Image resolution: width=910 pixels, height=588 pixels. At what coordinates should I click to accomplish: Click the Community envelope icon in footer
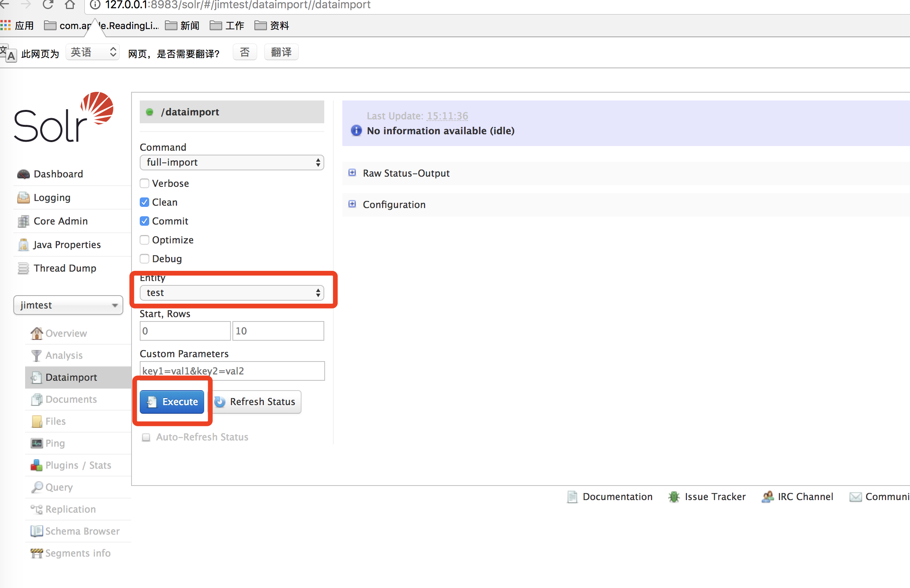[x=855, y=497]
